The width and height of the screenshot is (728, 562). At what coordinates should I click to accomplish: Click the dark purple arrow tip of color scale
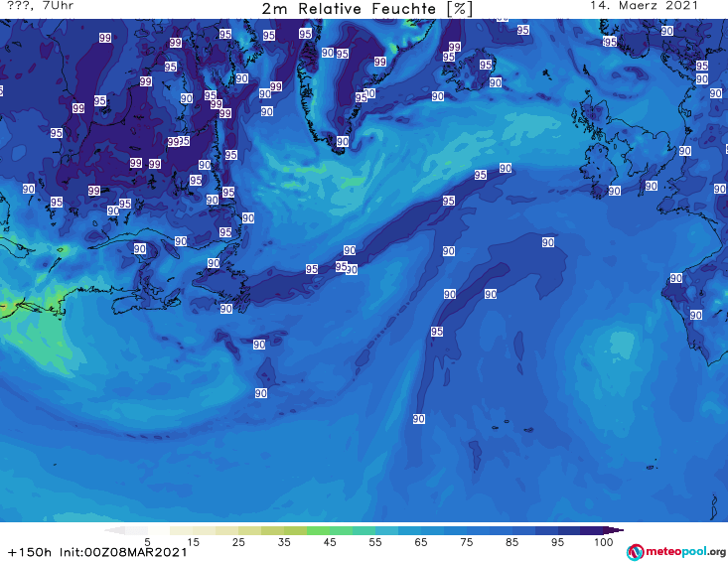click(616, 530)
